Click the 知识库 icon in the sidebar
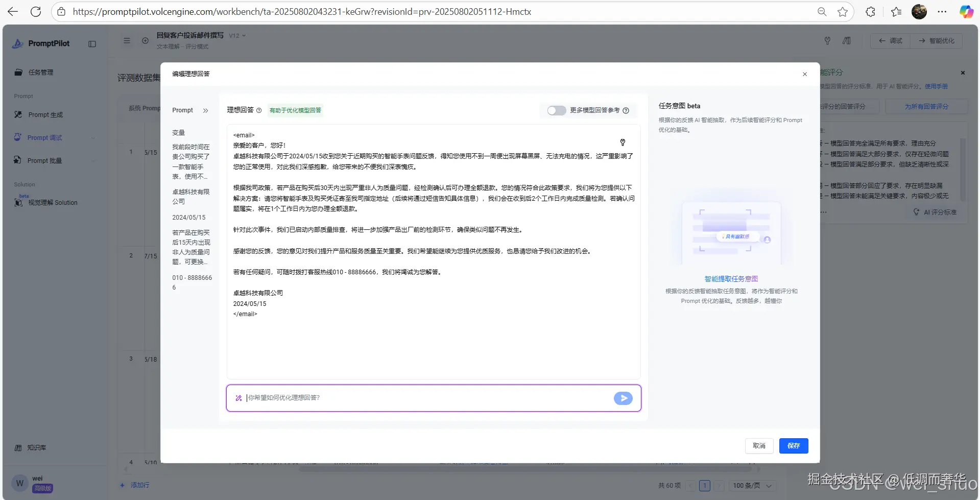 pyautogui.click(x=19, y=447)
